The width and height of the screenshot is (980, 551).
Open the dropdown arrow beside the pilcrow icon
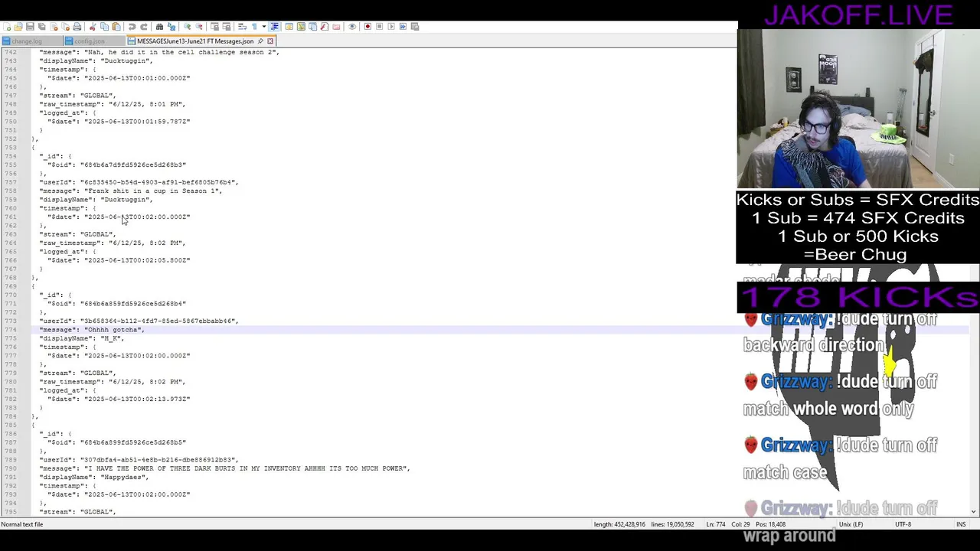point(264,26)
